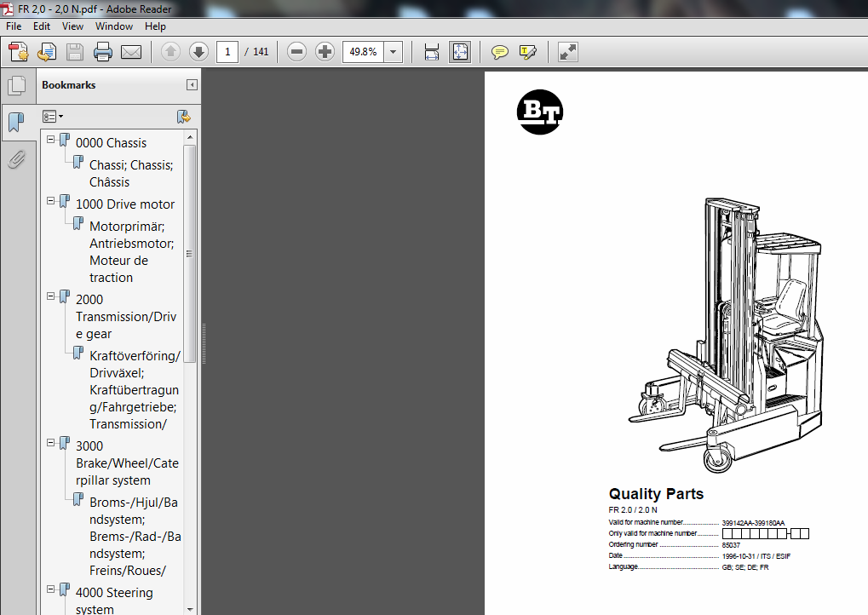
Task: Click the 3000 Brake/Wheel bookmark icon
Action: [x=65, y=444]
